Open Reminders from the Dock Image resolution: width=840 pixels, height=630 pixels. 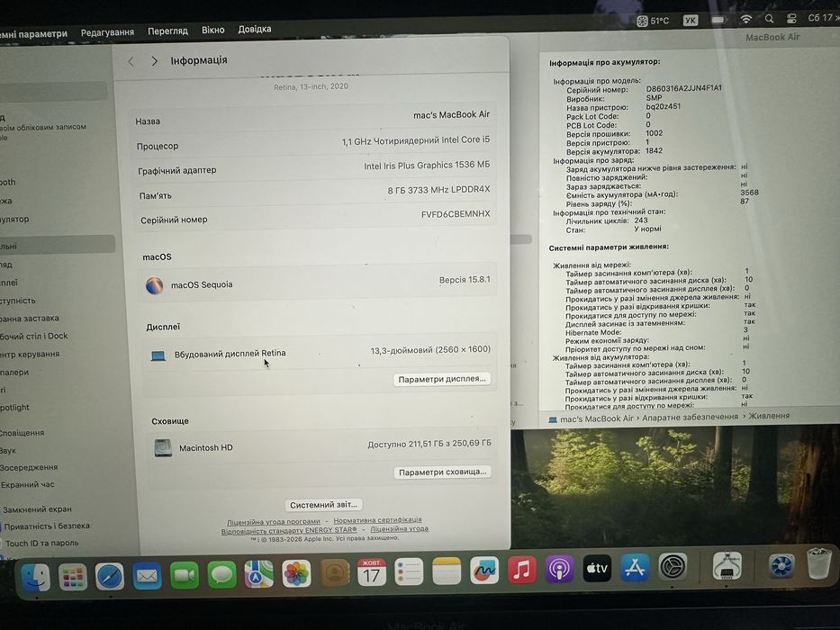(x=410, y=572)
